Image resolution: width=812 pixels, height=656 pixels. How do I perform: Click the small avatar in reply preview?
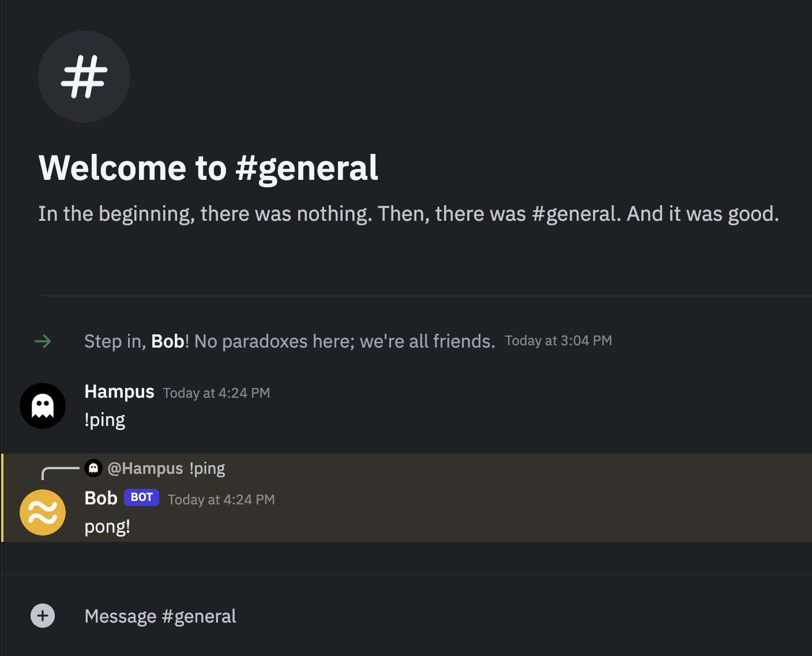(93, 468)
